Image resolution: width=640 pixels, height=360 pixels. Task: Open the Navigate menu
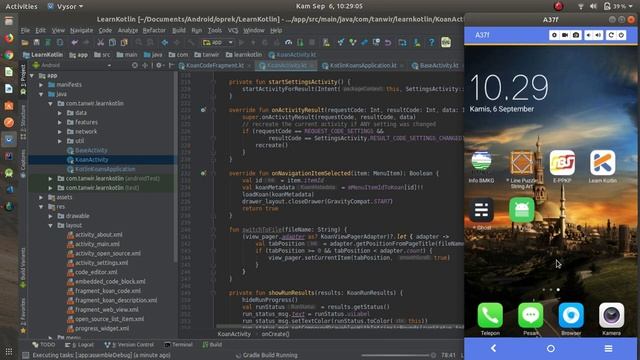click(x=81, y=30)
